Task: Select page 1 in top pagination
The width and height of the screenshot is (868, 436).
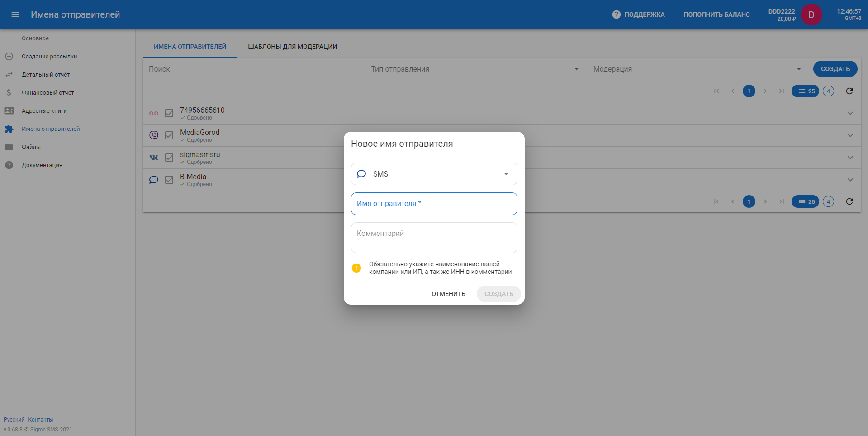Action: 749,91
